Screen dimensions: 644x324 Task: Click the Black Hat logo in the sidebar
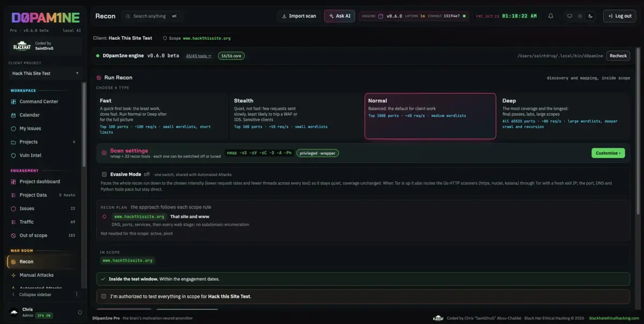pos(23,46)
